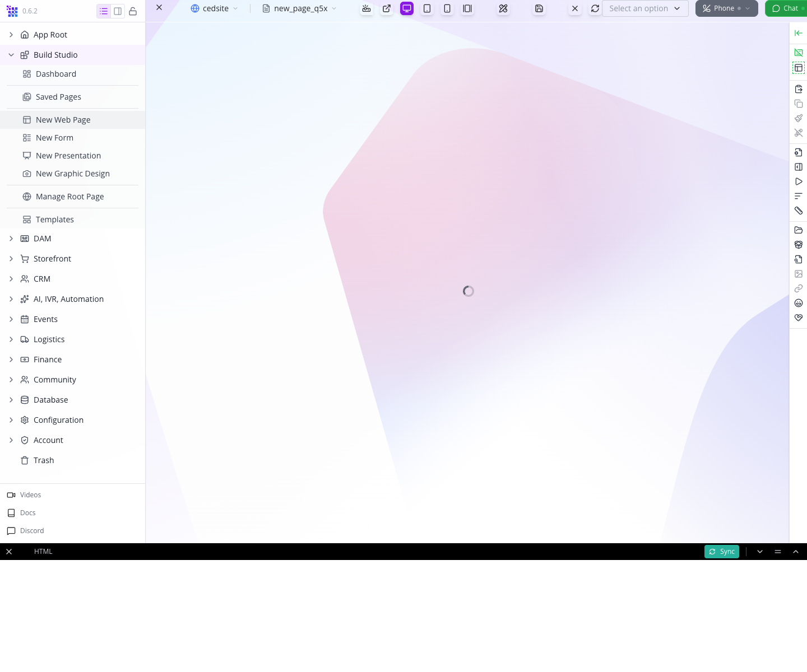Open the Discord link

click(25, 531)
